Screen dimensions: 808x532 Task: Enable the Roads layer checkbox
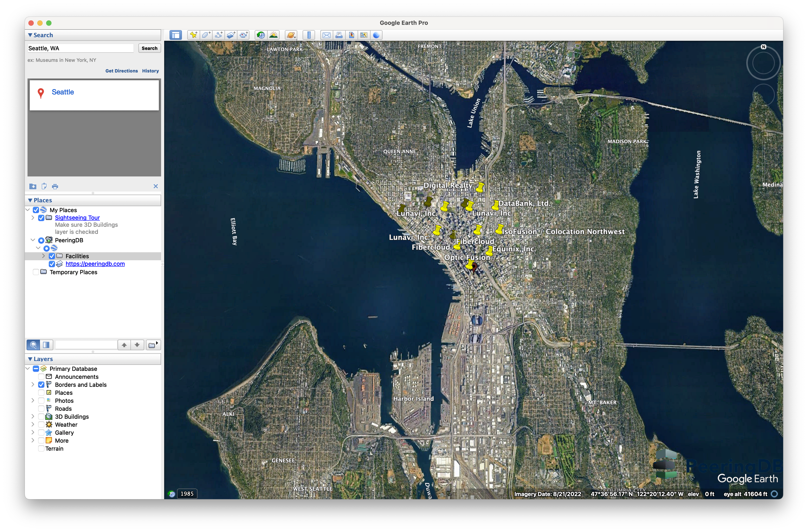click(41, 409)
